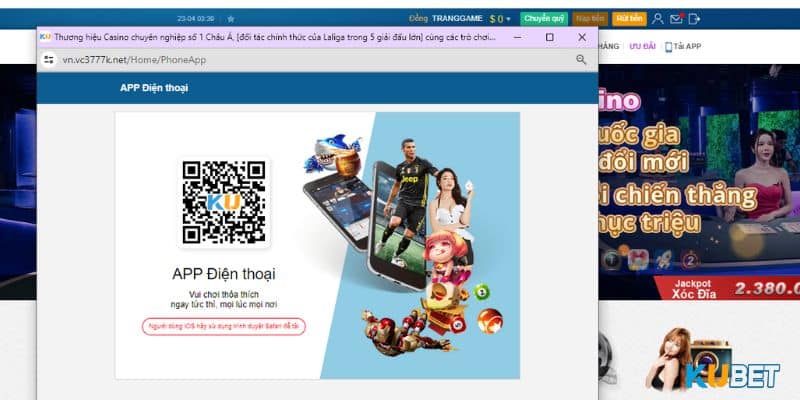
Task: Open site settings icon beside the URL
Action: (x=49, y=60)
